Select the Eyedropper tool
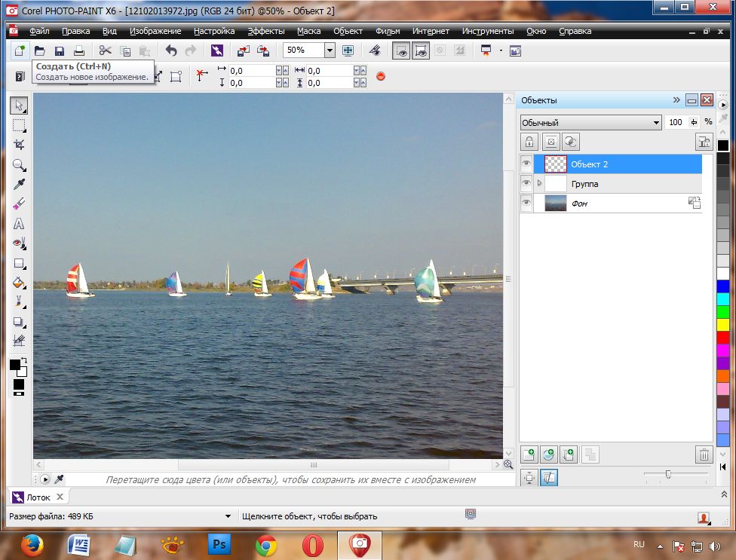 pos(19,185)
